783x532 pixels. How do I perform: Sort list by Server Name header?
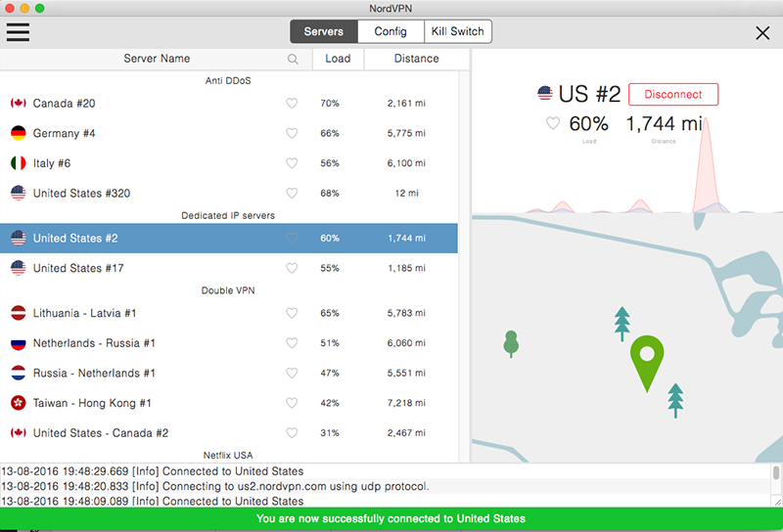pyautogui.click(x=157, y=59)
